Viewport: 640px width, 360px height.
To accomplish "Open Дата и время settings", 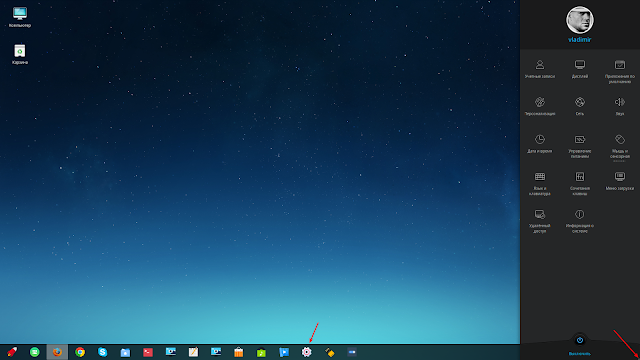I will (x=540, y=144).
